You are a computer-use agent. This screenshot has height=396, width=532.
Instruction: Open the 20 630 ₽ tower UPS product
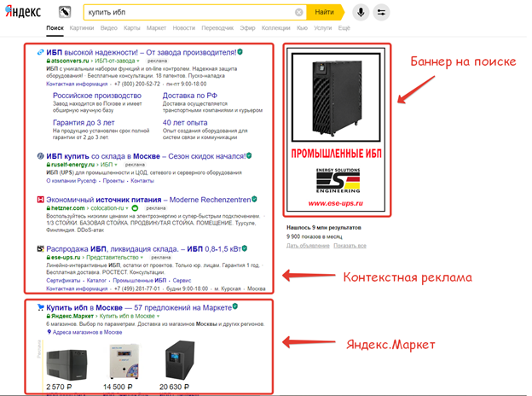[x=180, y=360]
